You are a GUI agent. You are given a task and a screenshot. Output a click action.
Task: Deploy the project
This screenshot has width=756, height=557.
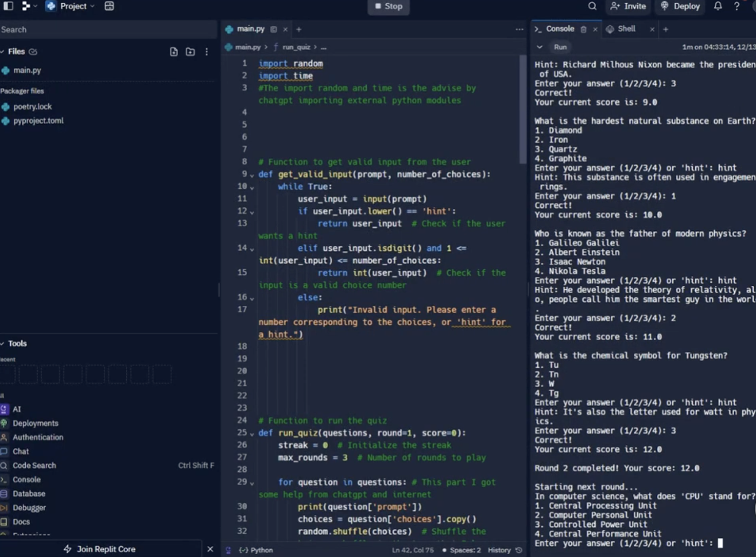[x=680, y=6]
